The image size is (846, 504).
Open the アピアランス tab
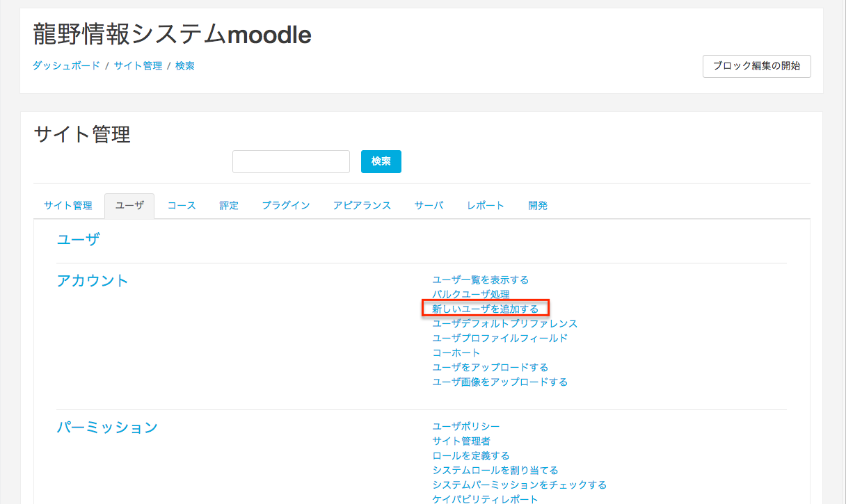point(362,206)
